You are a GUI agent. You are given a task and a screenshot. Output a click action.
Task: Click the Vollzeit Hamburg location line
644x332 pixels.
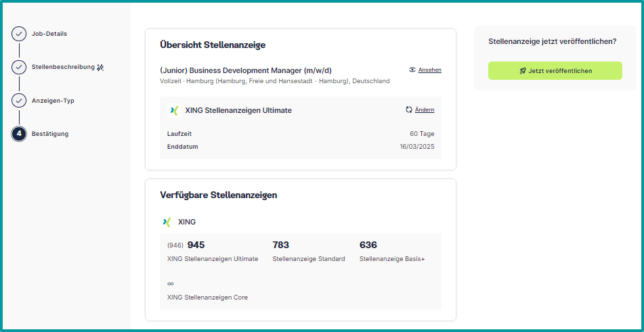click(x=275, y=81)
